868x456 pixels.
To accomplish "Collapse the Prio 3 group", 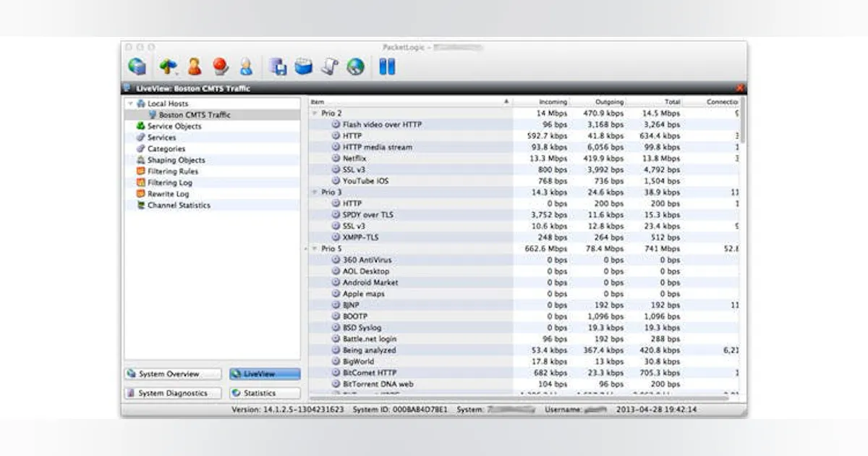I will 315,193.
